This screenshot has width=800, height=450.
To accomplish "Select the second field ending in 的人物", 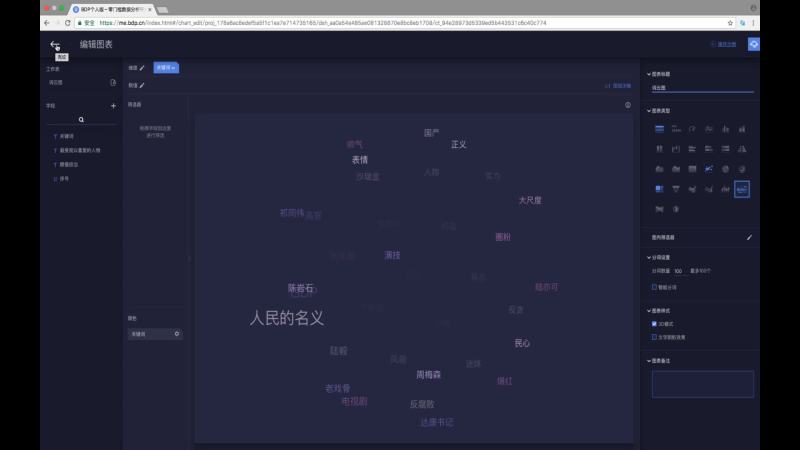I will [80, 151].
